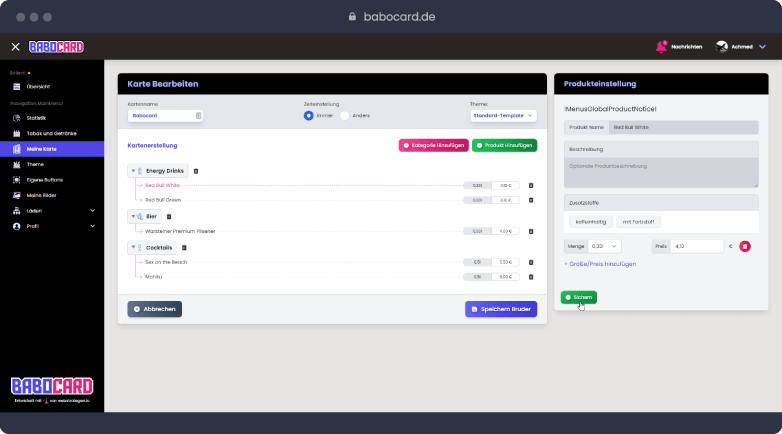Image resolution: width=782 pixels, height=434 pixels.
Task: Select the Immer time setting
Action: click(308, 115)
